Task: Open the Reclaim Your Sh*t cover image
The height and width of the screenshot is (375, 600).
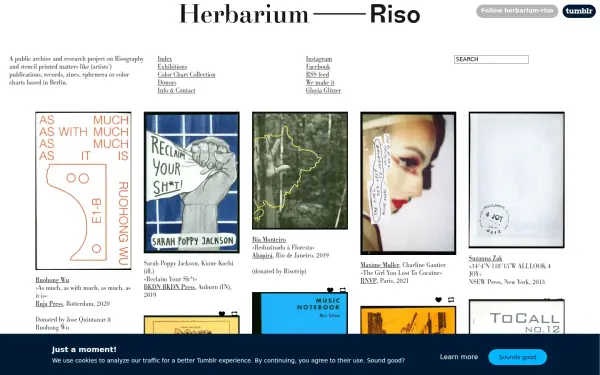Action: coord(192,183)
